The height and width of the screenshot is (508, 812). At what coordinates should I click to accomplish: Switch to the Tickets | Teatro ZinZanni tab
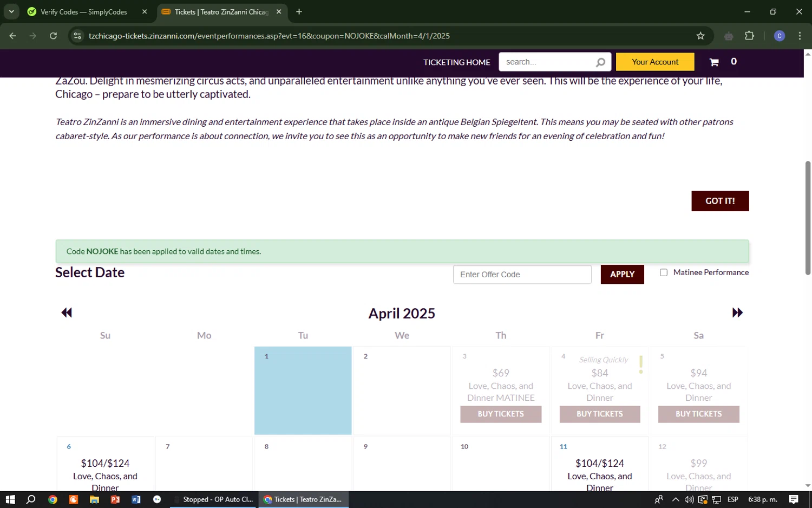click(222, 11)
